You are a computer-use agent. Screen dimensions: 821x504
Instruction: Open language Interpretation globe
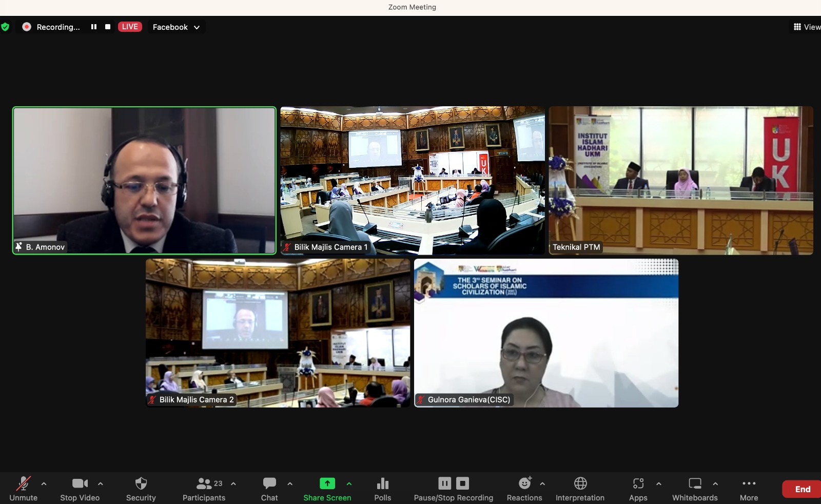tap(580, 489)
